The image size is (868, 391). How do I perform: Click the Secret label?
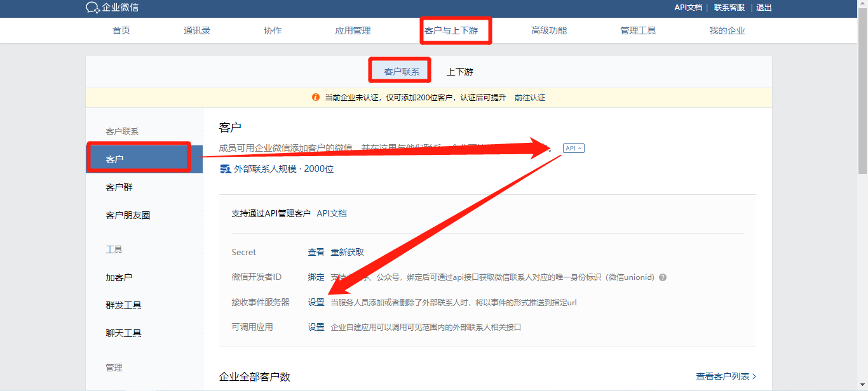244,252
